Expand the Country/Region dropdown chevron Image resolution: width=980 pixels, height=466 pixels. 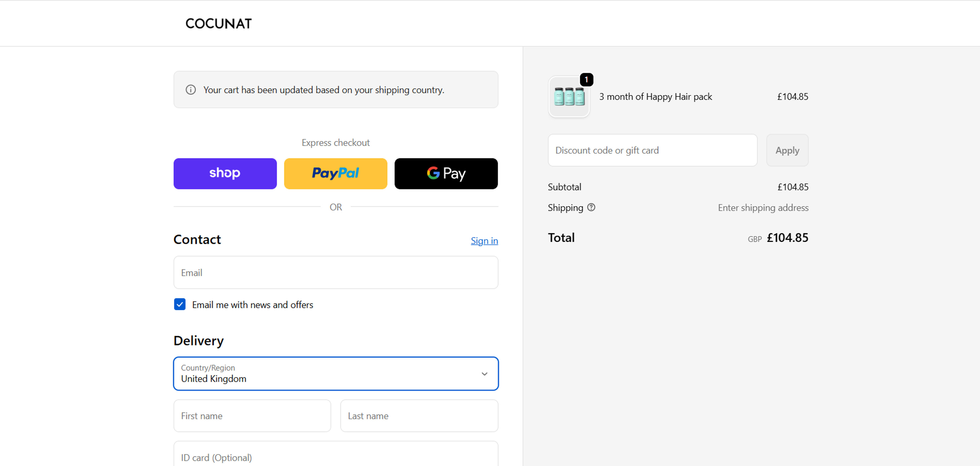(485, 374)
